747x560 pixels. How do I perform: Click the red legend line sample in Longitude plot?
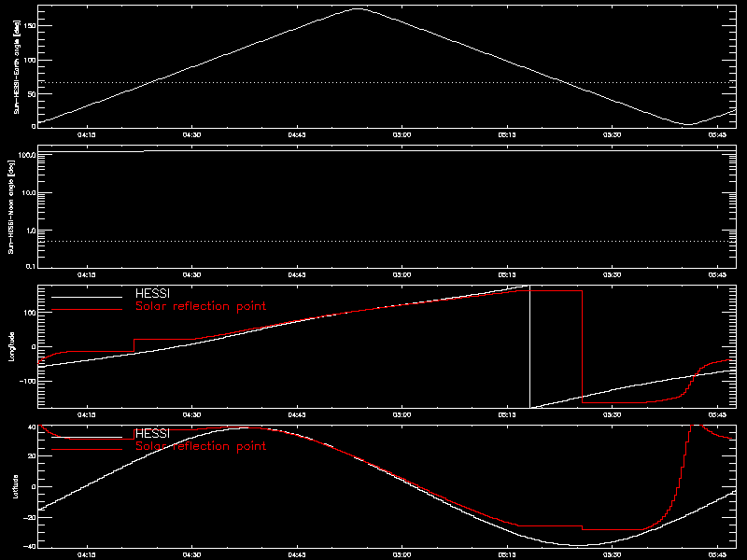(x=87, y=310)
